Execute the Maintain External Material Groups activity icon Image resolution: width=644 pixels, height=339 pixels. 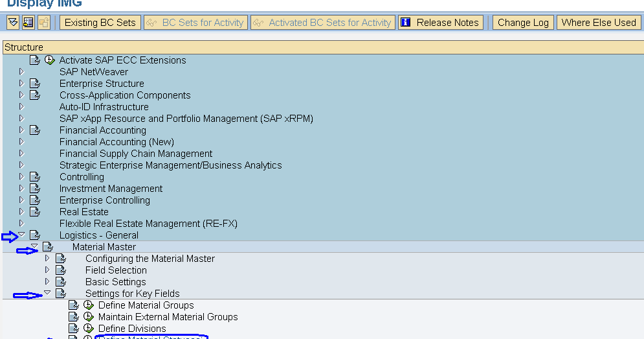pos(89,316)
